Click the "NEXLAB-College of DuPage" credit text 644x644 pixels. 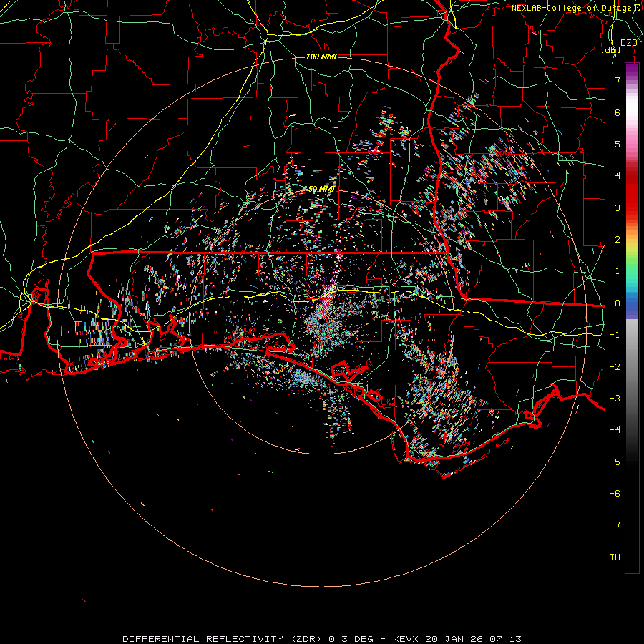click(x=572, y=8)
